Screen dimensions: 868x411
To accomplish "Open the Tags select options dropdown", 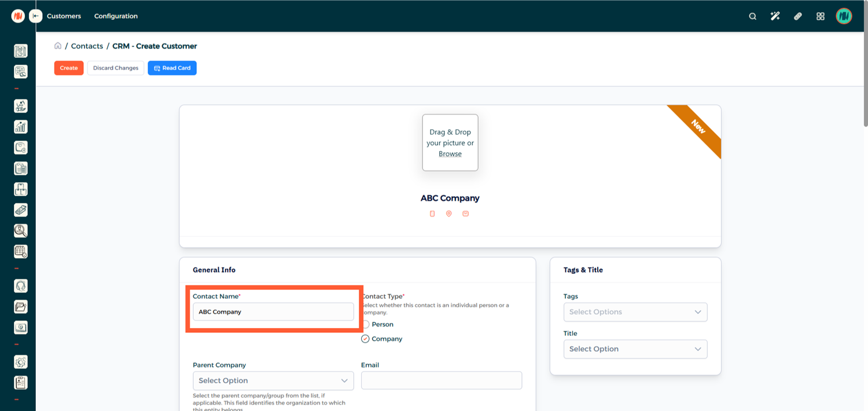I will [635, 312].
